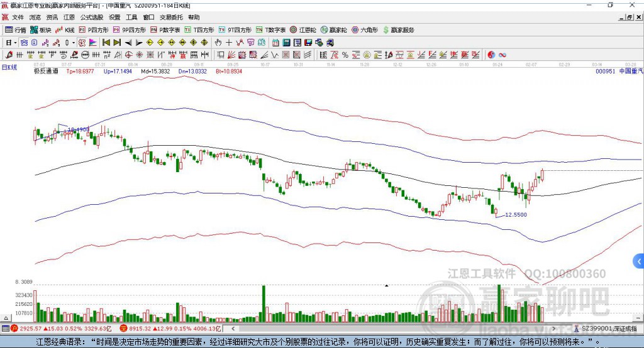Click the 极反通道 indicator name

click(46, 71)
